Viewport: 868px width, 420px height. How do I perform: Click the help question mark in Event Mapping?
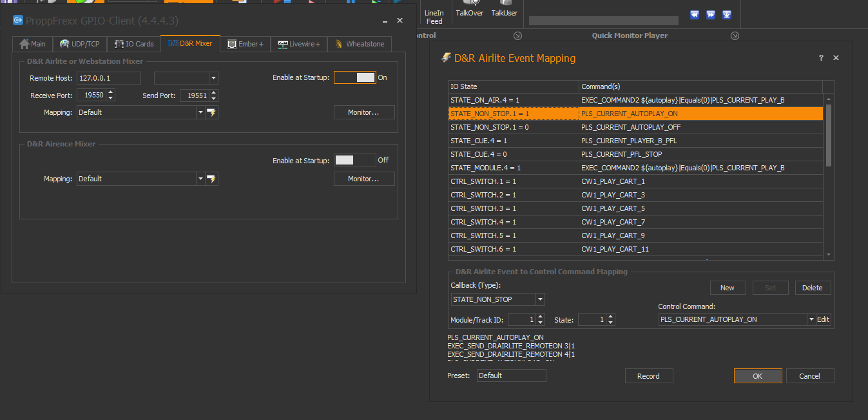821,58
